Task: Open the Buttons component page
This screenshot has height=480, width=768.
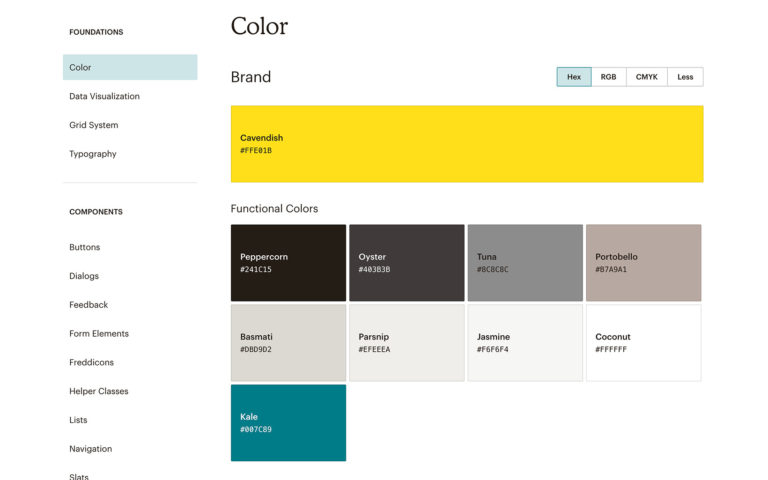Action: [85, 247]
